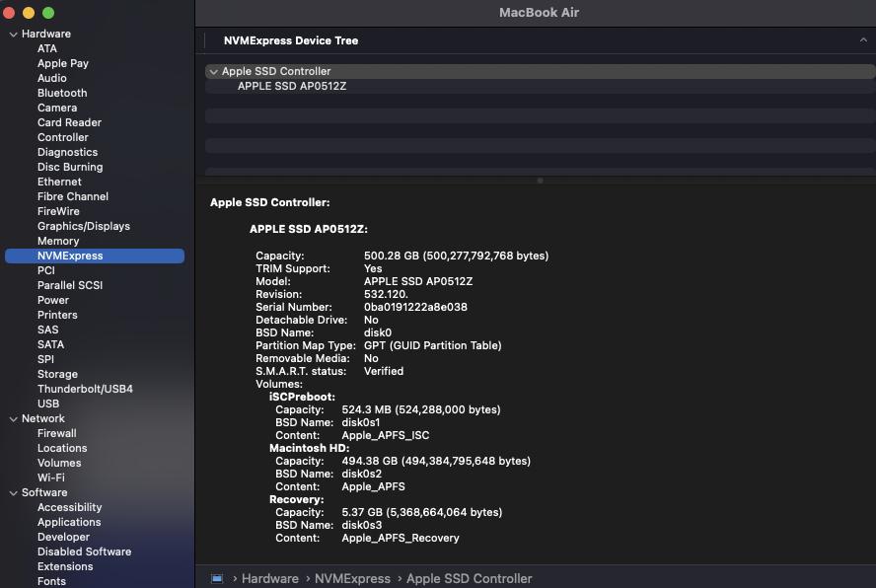The image size is (876, 588).
Task: Open the FireWire section
Action: point(58,212)
